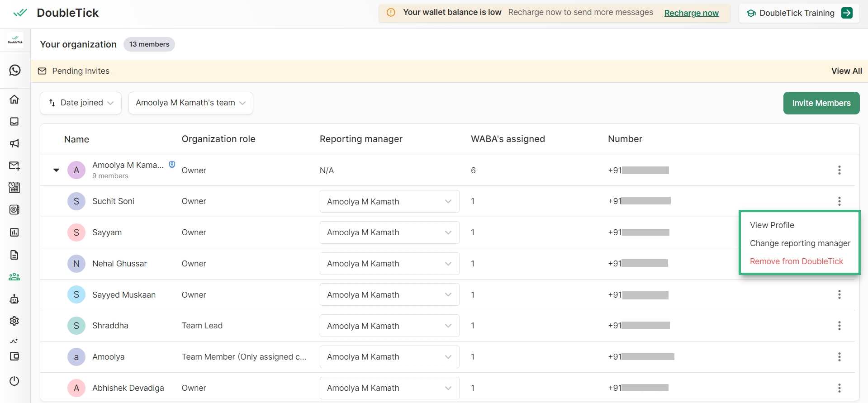Go to Home via sidebar icon
This screenshot has height=403, width=868.
tap(14, 99)
